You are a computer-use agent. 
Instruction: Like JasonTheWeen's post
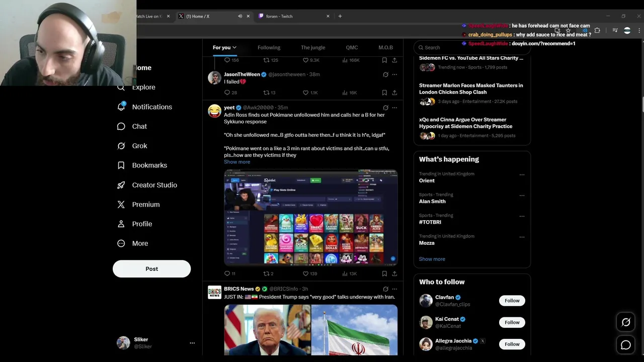pyautogui.click(x=305, y=93)
